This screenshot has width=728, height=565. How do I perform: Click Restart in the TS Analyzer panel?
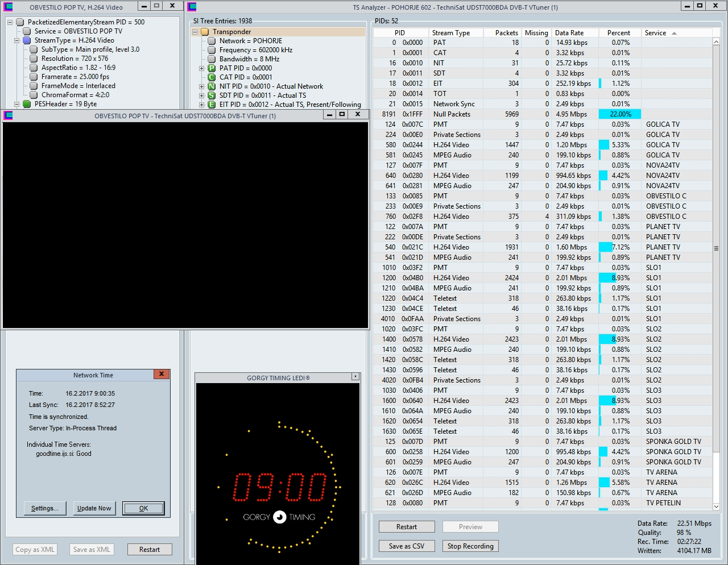pos(407,527)
